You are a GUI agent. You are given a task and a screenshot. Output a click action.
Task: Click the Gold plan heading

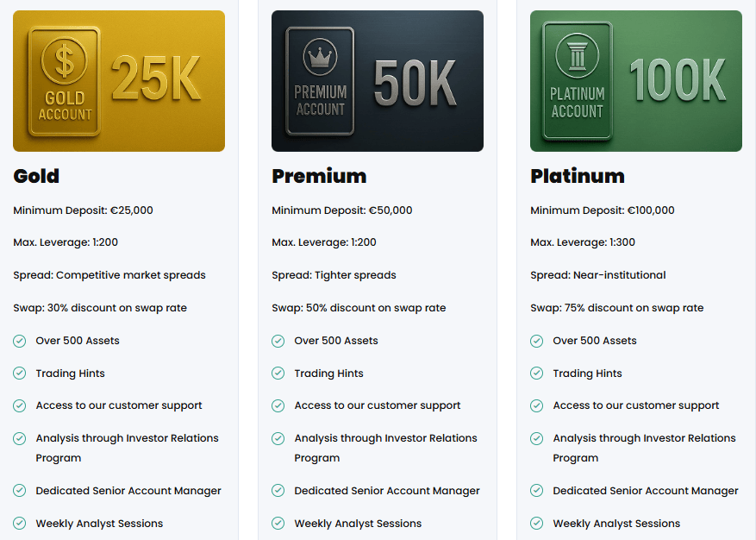pos(36,176)
